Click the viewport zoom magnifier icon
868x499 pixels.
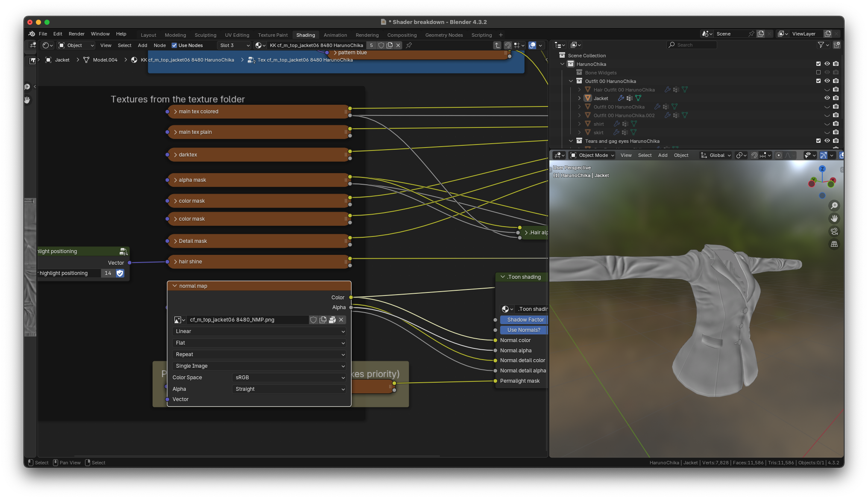click(x=834, y=206)
